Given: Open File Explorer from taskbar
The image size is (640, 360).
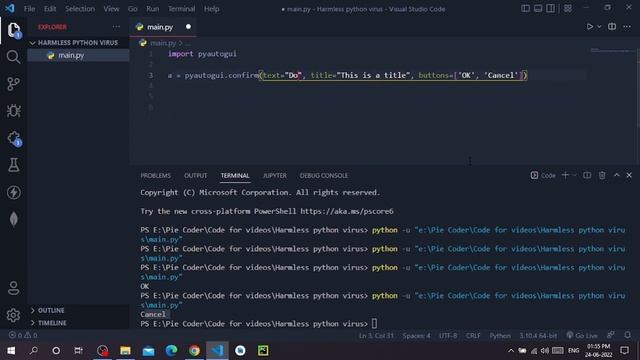Looking at the screenshot, I should click(x=125, y=351).
